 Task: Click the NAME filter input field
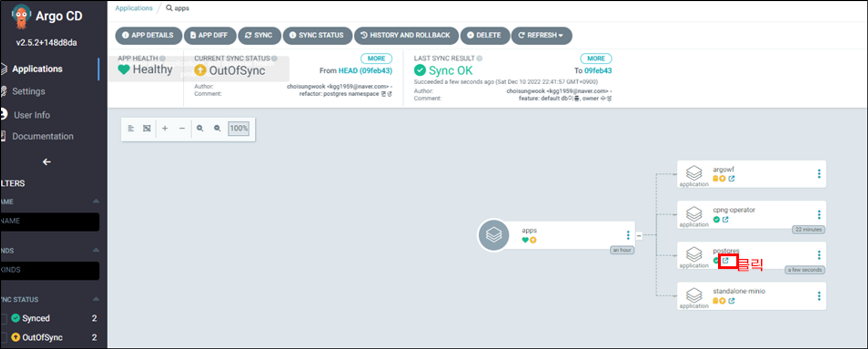coord(49,222)
